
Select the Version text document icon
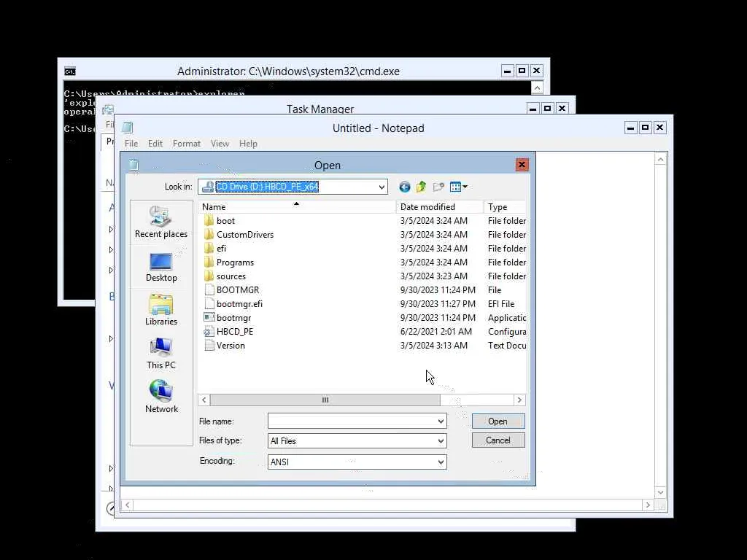point(209,345)
